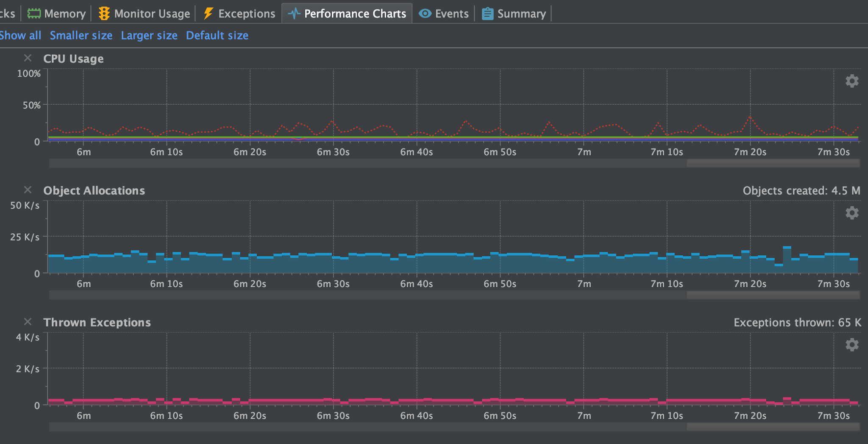Image resolution: width=868 pixels, height=444 pixels.
Task: Close the CPU Usage chart
Action: pos(28,58)
